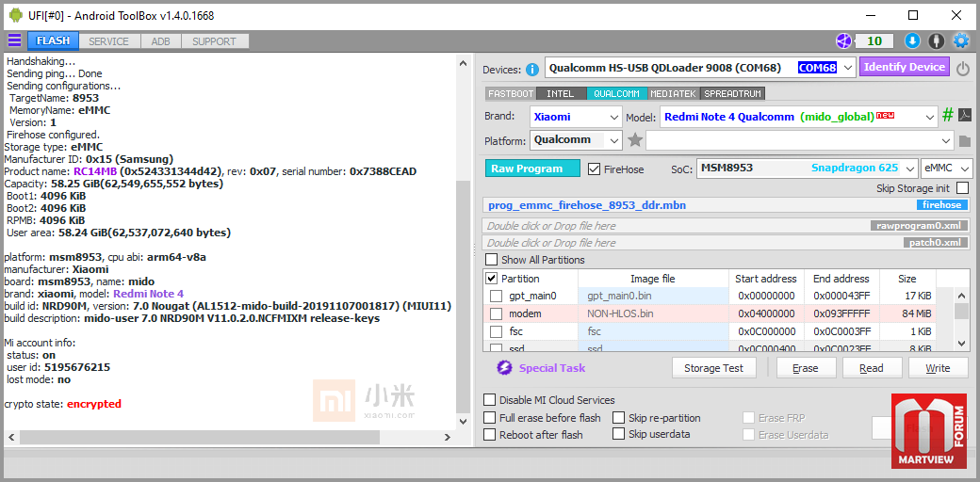Check Skip userdata option
Image resolution: width=980 pixels, height=482 pixels.
(619, 434)
